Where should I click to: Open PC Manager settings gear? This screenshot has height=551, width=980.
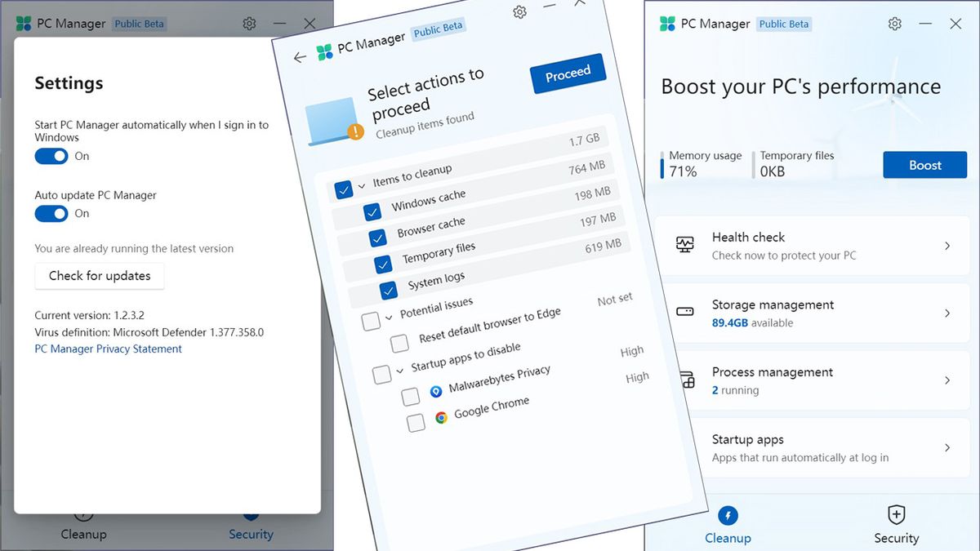tap(894, 24)
